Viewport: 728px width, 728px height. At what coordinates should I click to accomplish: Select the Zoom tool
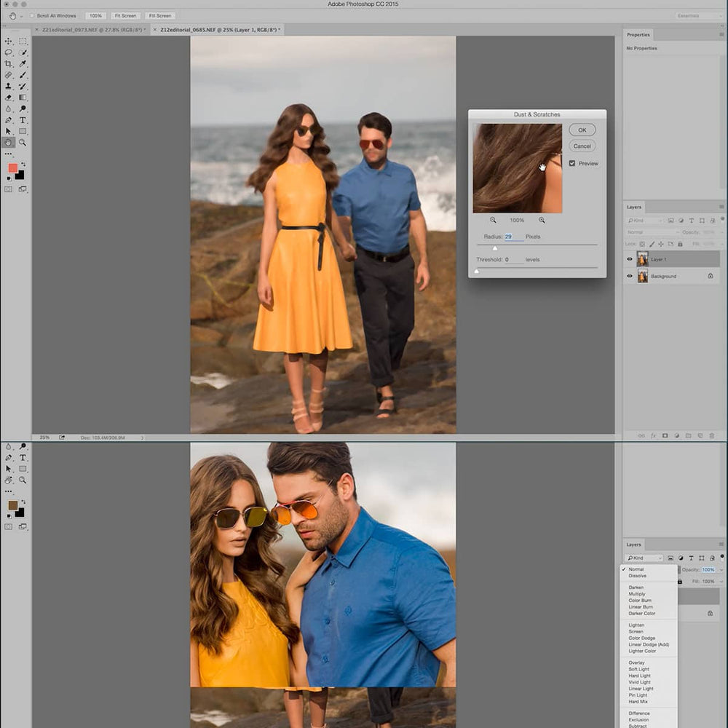24,143
